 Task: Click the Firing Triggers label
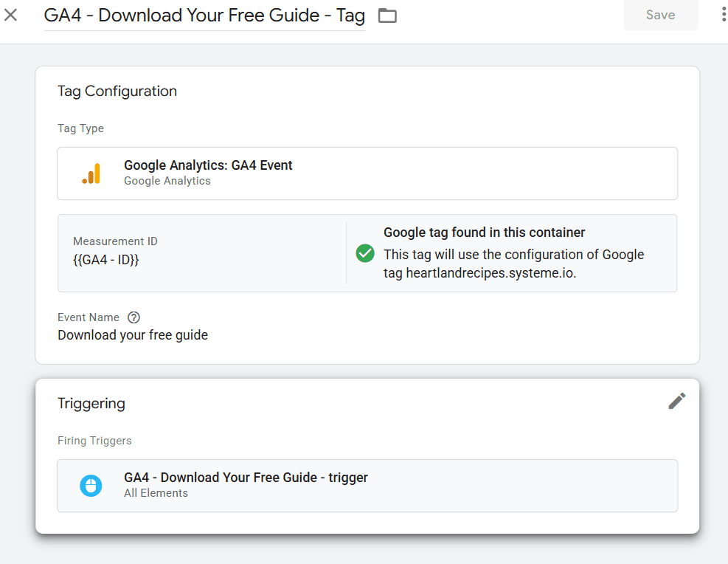(x=94, y=441)
